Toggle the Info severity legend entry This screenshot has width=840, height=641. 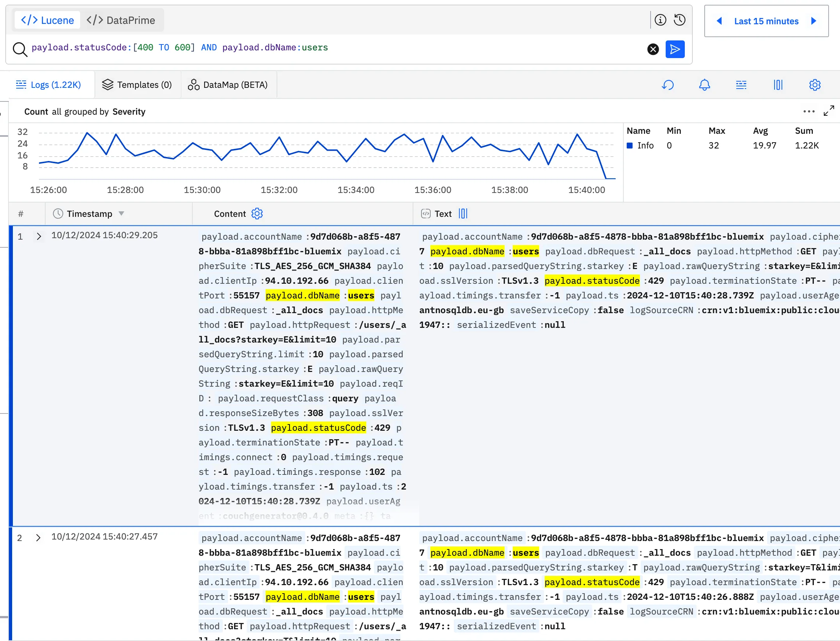641,146
